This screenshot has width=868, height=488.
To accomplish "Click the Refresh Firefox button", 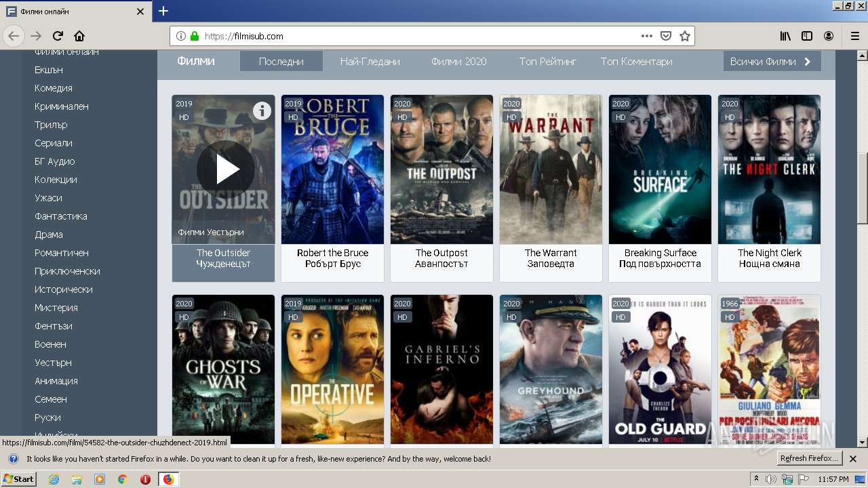I will [809, 459].
